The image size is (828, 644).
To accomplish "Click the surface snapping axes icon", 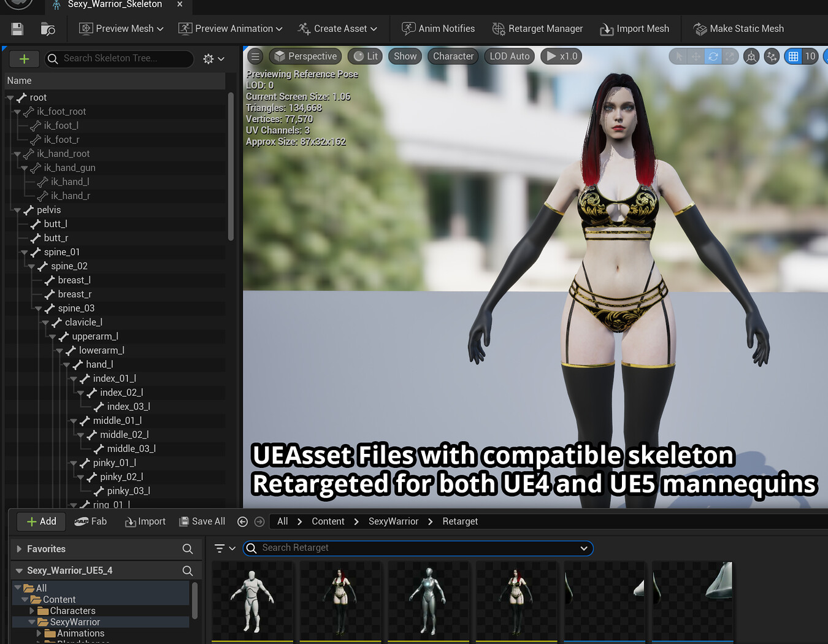I will click(x=772, y=56).
